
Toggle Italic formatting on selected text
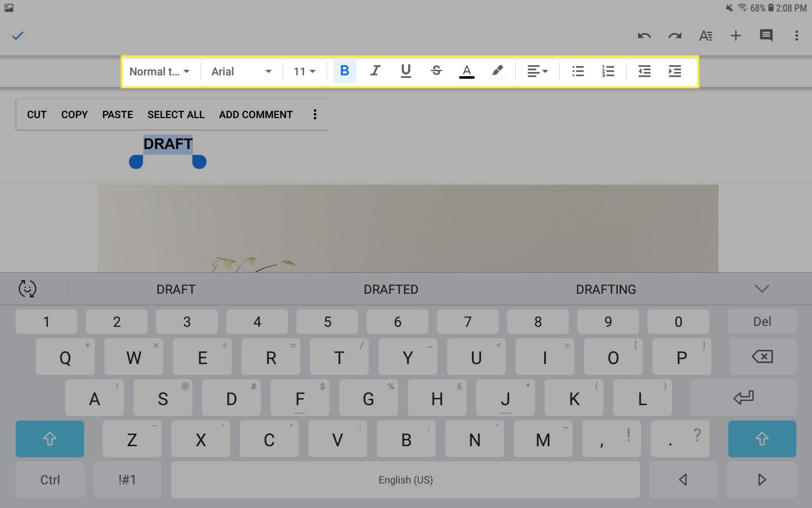pos(375,71)
